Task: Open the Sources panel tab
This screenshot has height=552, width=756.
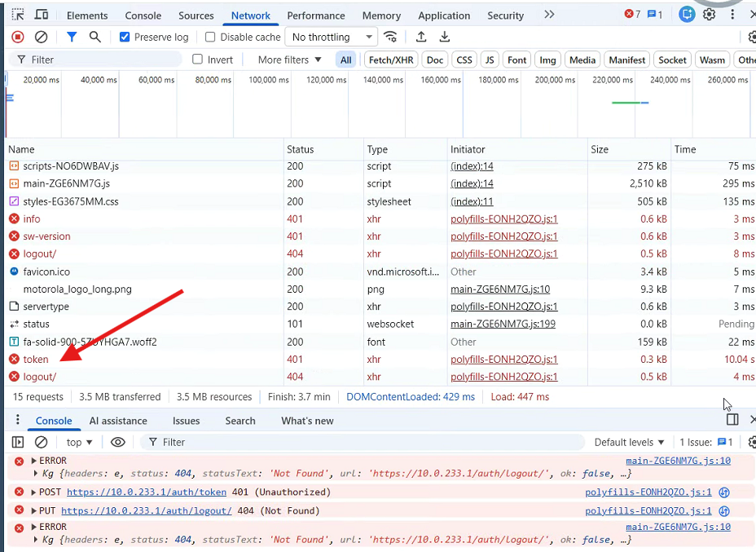Action: (x=196, y=15)
